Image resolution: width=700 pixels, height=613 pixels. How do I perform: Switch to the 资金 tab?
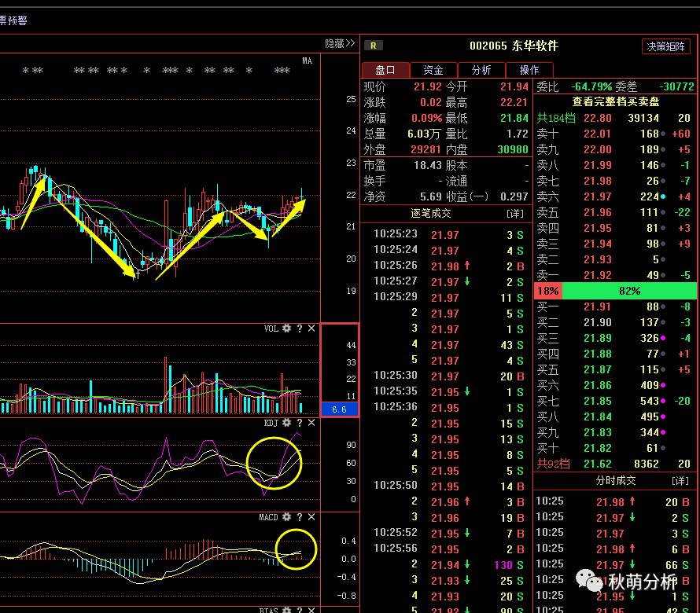tap(433, 70)
